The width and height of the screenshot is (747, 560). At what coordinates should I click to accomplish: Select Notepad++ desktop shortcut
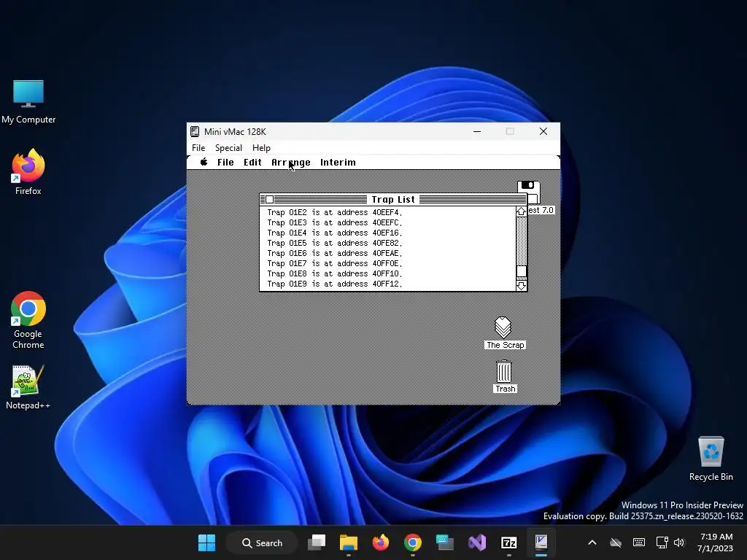[28, 387]
